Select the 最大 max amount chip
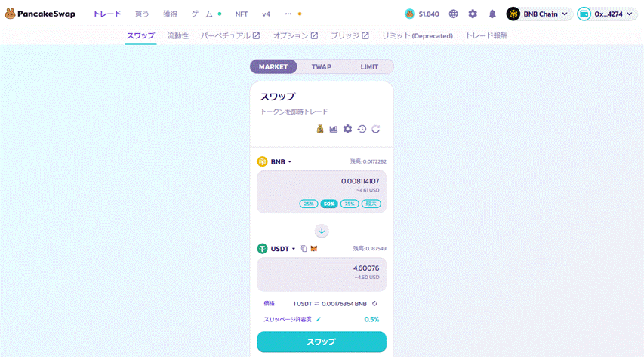 (371, 204)
